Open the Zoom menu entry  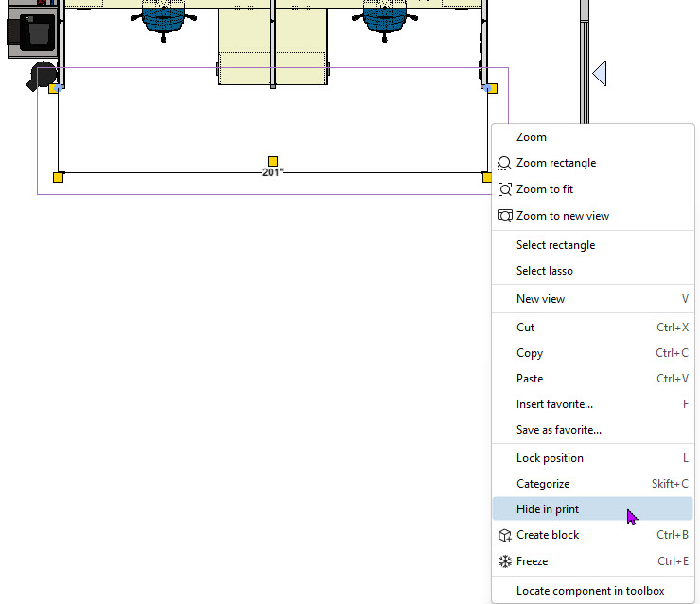(592, 137)
